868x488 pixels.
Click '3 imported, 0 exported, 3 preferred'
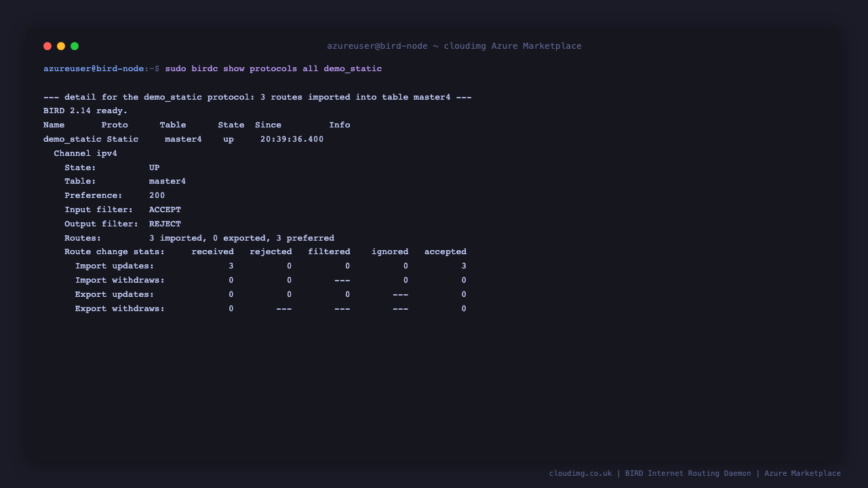pos(242,238)
